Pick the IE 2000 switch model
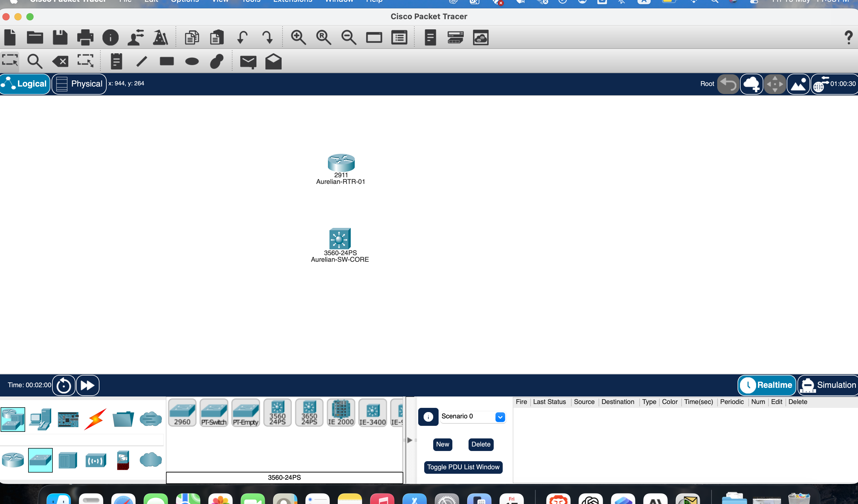 click(341, 413)
